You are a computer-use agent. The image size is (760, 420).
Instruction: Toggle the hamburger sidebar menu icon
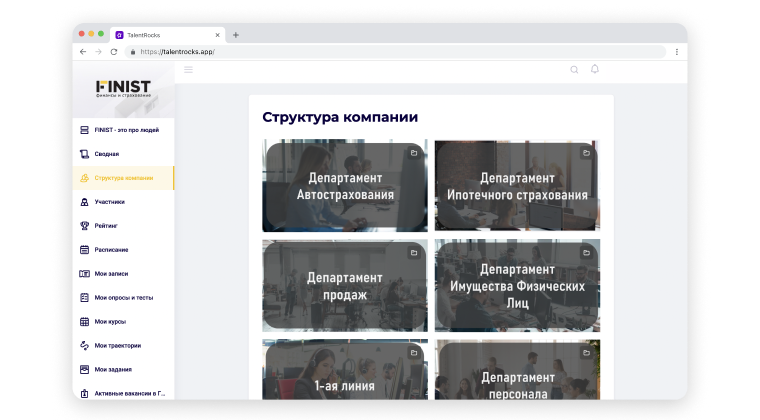[188, 69]
